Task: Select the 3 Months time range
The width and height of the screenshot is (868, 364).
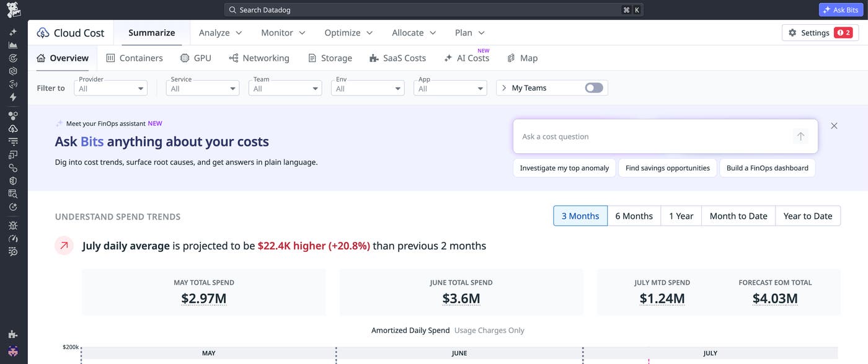Action: click(x=580, y=216)
